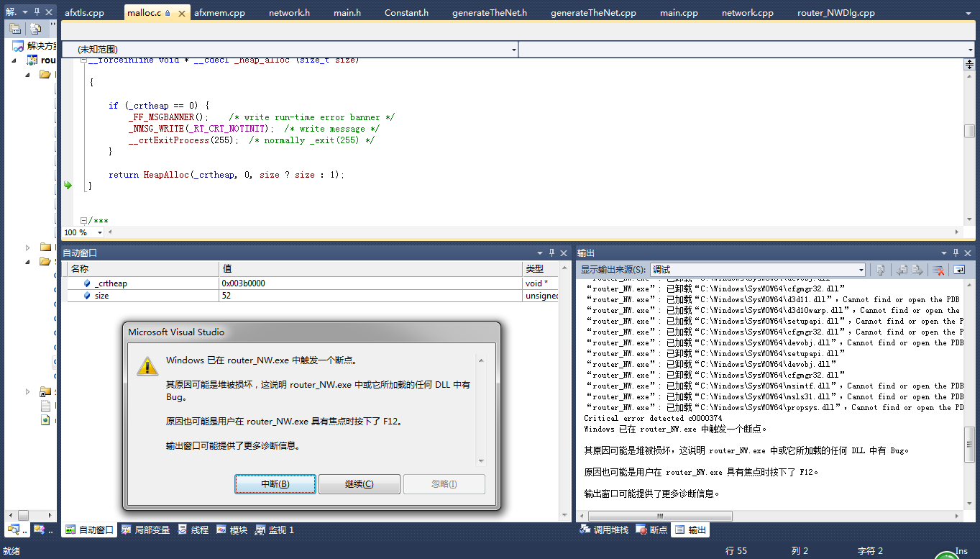Pin the Autos window panel
This screenshot has width=980, height=559.
(x=551, y=253)
